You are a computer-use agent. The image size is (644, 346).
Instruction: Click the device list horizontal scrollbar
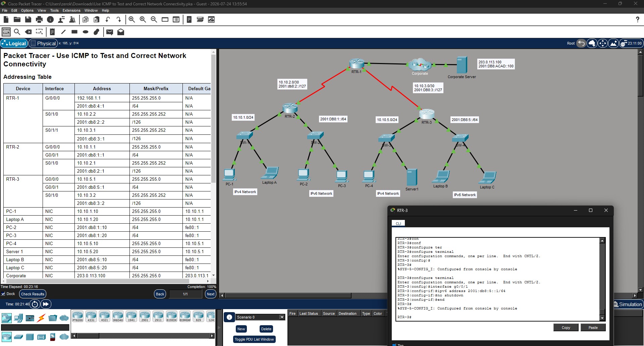coord(143,336)
